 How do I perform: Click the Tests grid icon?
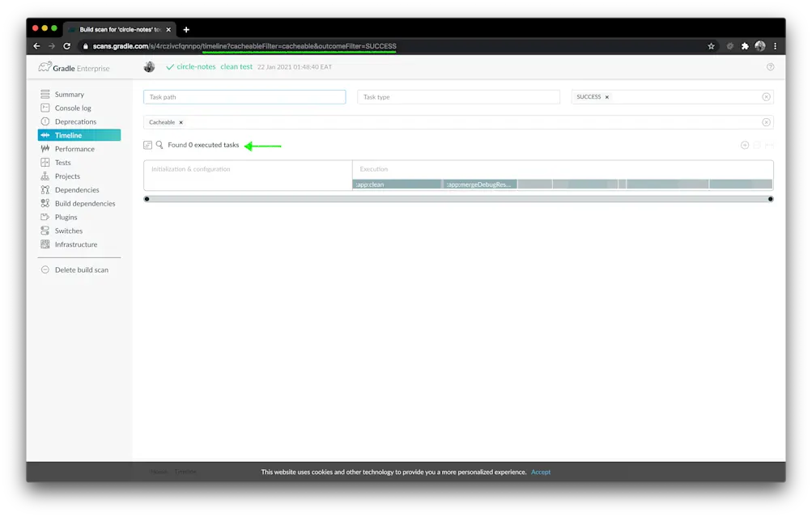pyautogui.click(x=45, y=163)
